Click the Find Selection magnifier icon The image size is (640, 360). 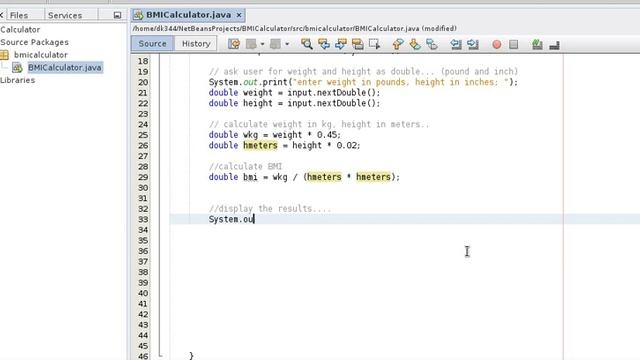click(x=307, y=44)
